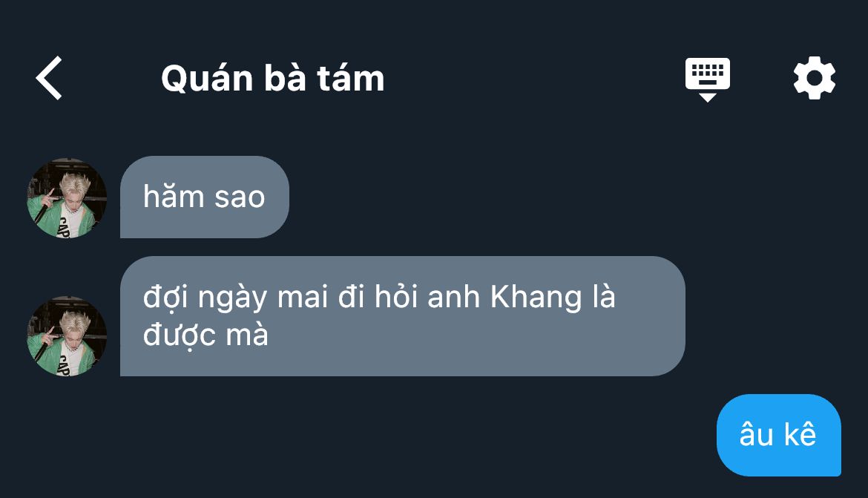Open the "Quán bà tám" chat title

pyautogui.click(x=273, y=79)
